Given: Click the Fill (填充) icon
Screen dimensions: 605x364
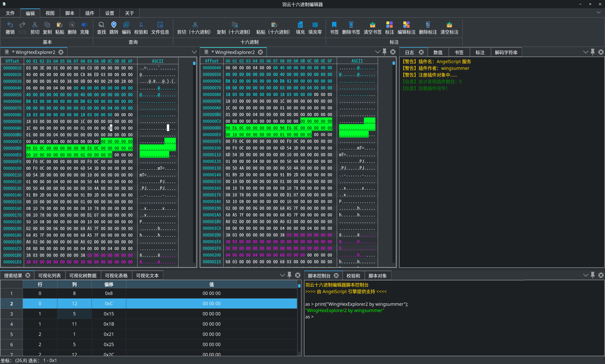Looking at the screenshot, I should click(300, 25).
